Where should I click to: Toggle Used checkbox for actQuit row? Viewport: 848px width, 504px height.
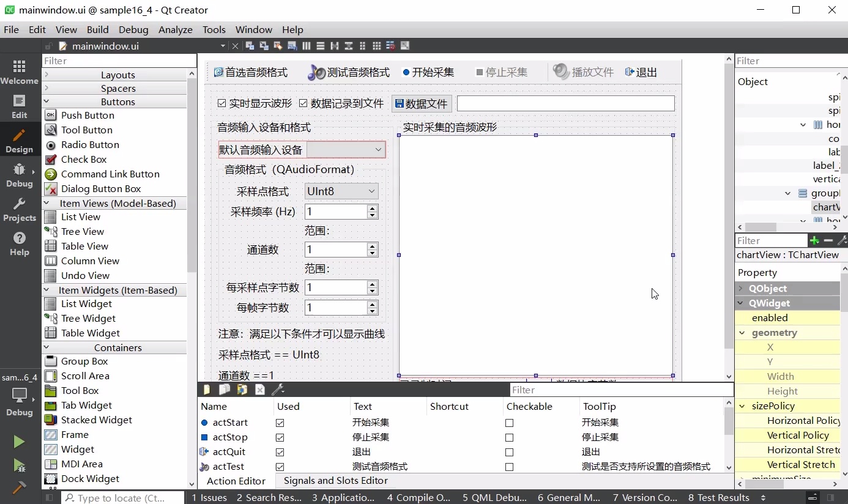point(280,452)
